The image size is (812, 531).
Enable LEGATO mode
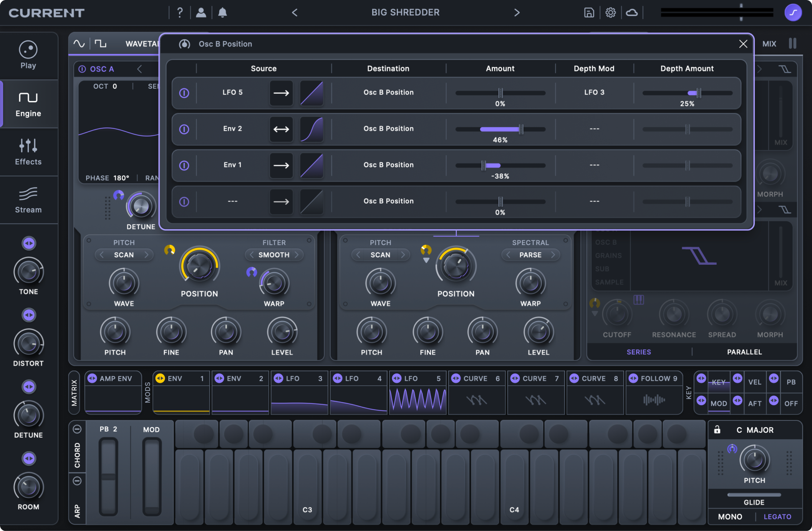(777, 517)
